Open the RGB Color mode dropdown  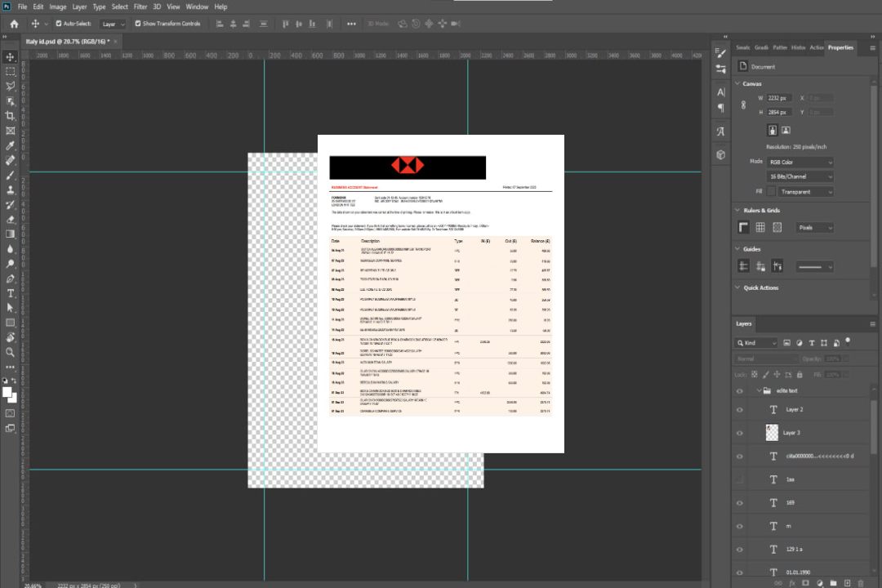click(x=800, y=162)
